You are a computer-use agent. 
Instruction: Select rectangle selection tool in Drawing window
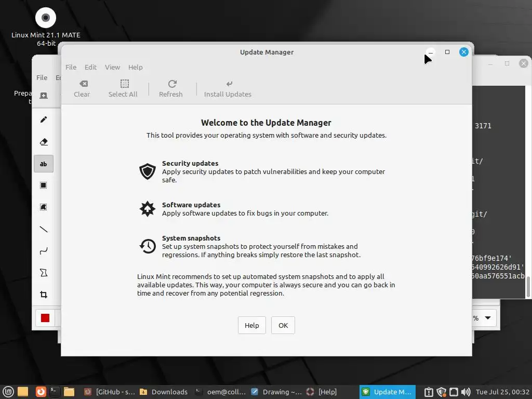[x=44, y=185]
